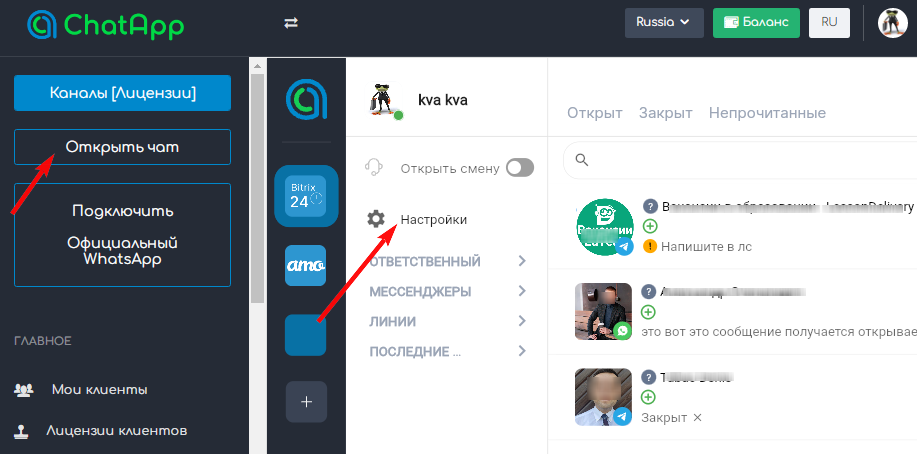
Task: Open the Russia region dropdown
Action: pyautogui.click(x=664, y=22)
